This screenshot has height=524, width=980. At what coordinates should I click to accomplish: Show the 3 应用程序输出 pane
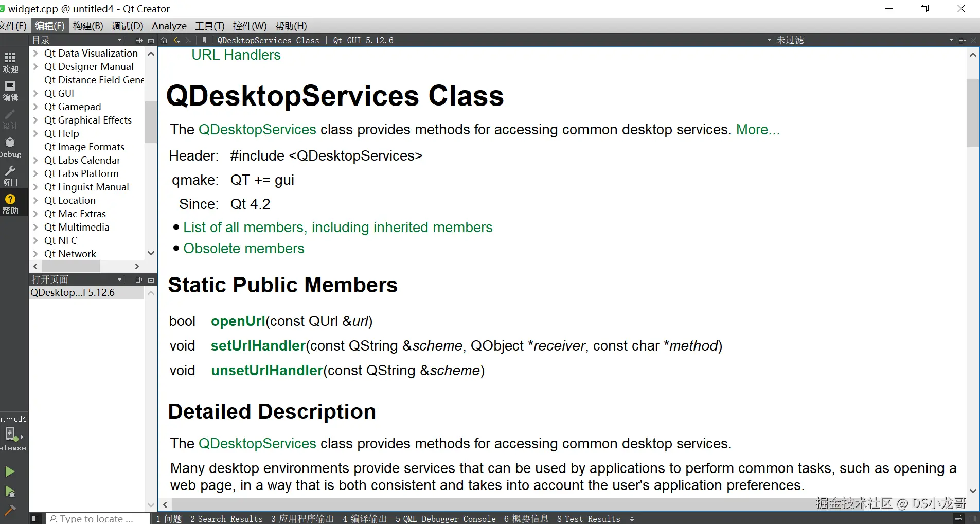point(302,518)
